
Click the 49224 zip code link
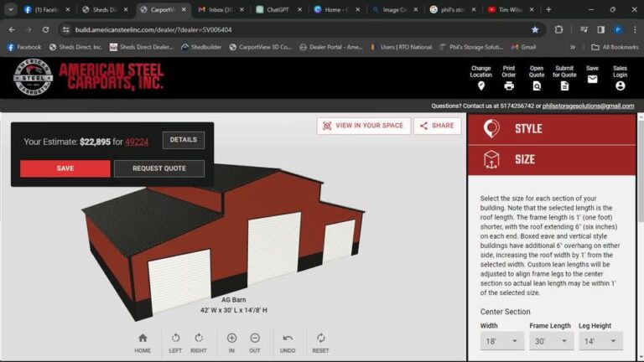tap(137, 142)
